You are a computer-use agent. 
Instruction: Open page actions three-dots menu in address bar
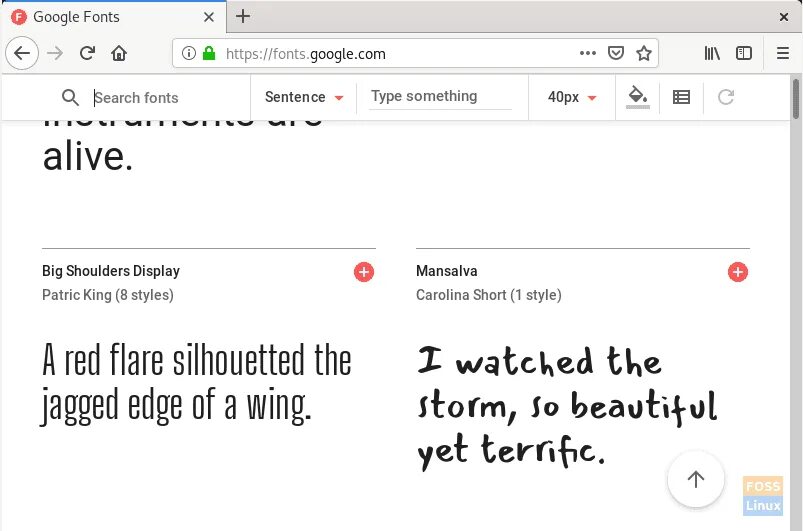[x=587, y=53]
